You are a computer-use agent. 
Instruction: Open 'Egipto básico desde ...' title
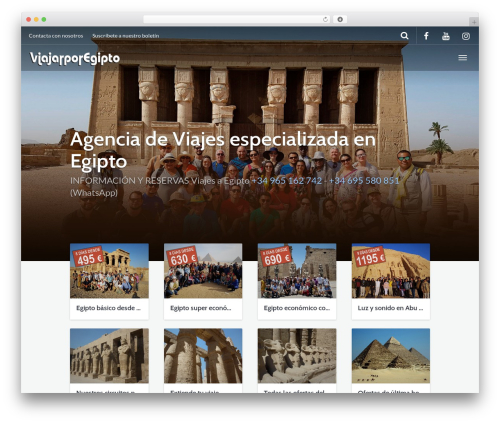108,308
